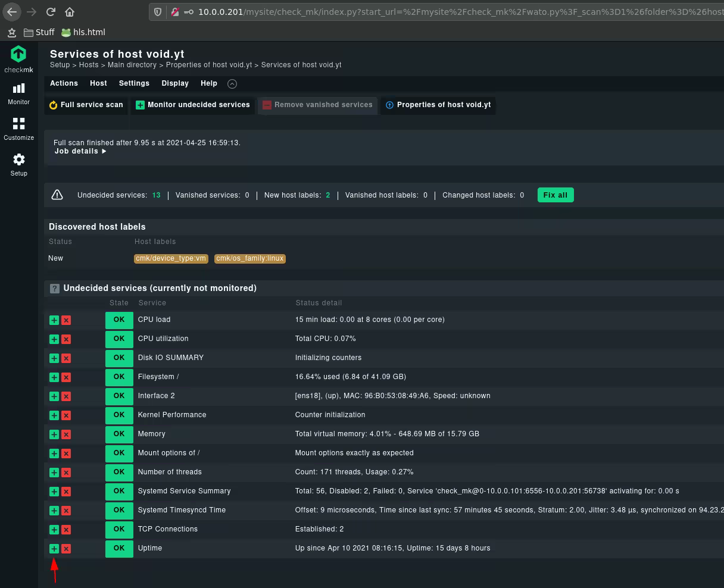The image size is (724, 588).
Task: Ignore the CPU load service
Action: point(66,320)
